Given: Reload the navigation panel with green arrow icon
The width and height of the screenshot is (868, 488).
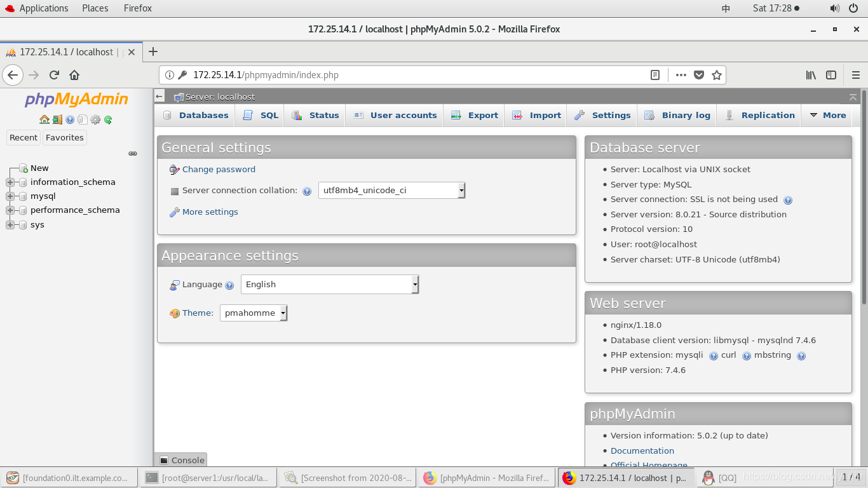Looking at the screenshot, I should point(108,119).
